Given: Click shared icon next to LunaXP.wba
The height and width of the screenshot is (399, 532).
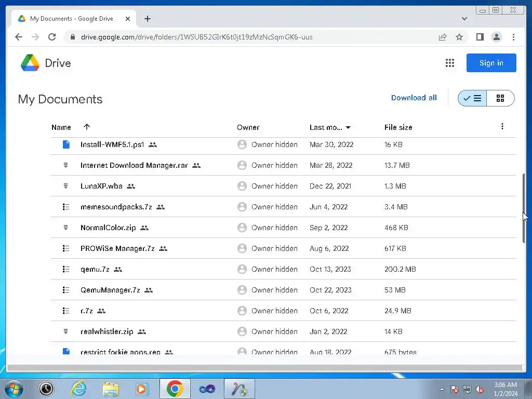Looking at the screenshot, I should [131, 187].
